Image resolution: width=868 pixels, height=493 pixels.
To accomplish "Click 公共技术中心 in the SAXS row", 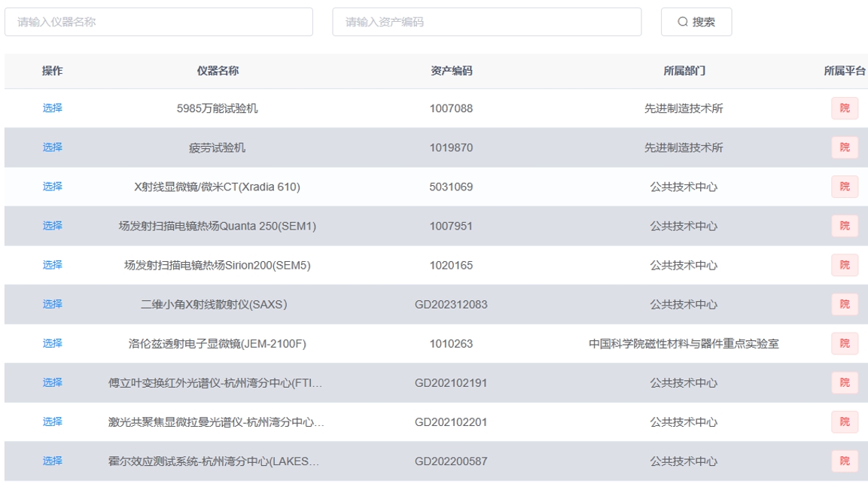I will coord(684,305).
